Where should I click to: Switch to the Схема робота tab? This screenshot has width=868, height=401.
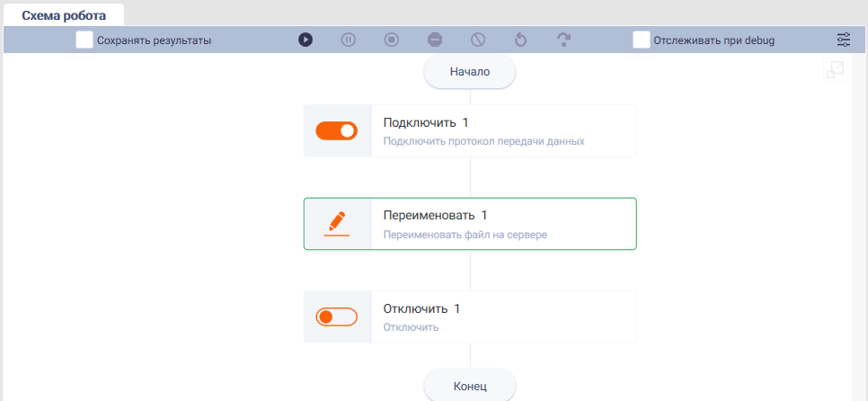point(64,15)
